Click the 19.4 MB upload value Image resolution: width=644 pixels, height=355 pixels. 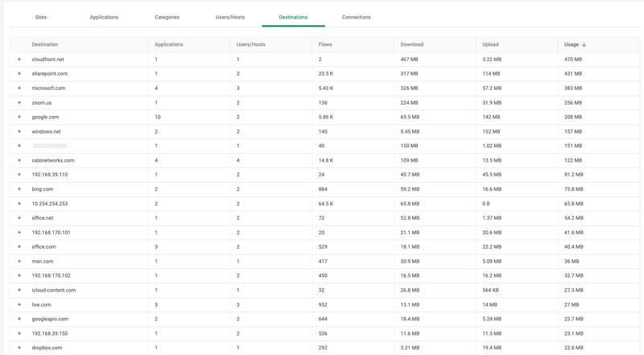(492, 348)
